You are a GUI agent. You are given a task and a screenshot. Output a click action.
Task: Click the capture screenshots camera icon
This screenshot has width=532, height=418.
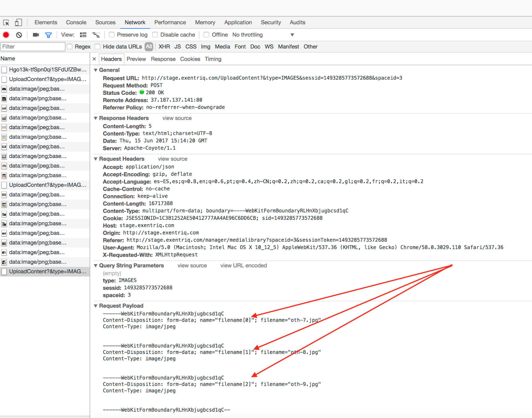[x=36, y=35]
